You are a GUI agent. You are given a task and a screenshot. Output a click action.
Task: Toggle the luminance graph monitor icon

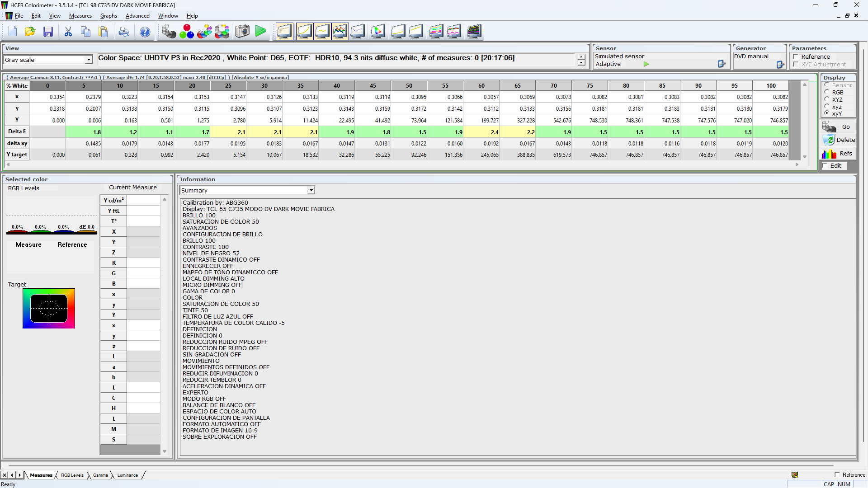click(x=304, y=31)
